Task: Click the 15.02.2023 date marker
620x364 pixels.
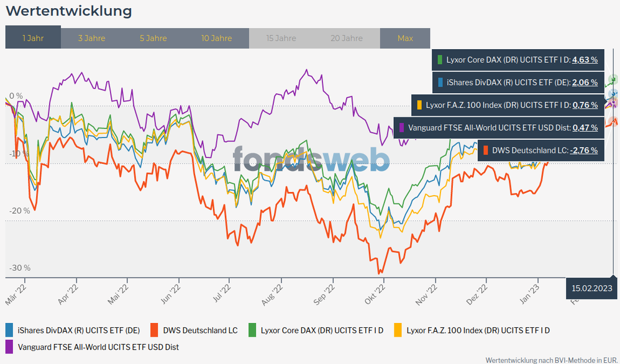Action: pyautogui.click(x=592, y=288)
